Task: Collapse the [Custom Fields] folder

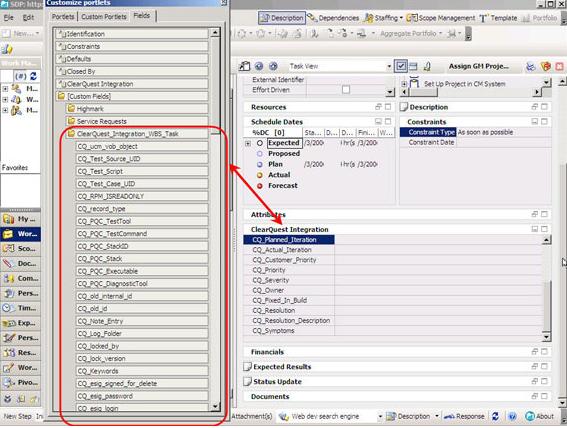Action: [x=132, y=97]
